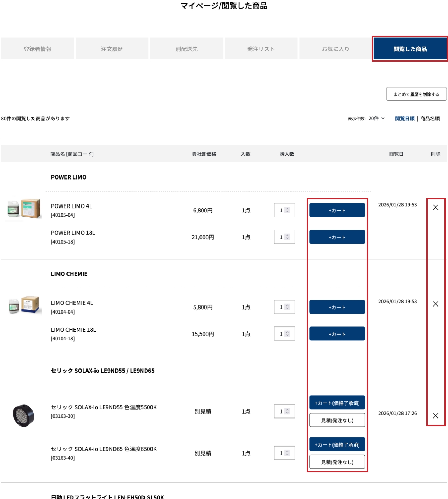
Task: Click quantity field for SOLAX-io LE9ND65
Action: click(281, 453)
